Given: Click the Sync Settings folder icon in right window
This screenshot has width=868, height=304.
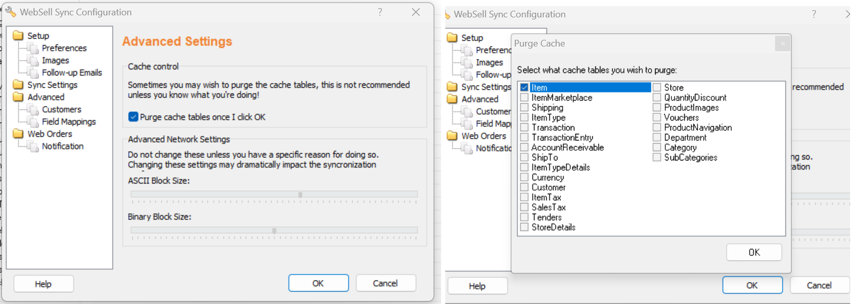Looking at the screenshot, I should click(x=452, y=86).
